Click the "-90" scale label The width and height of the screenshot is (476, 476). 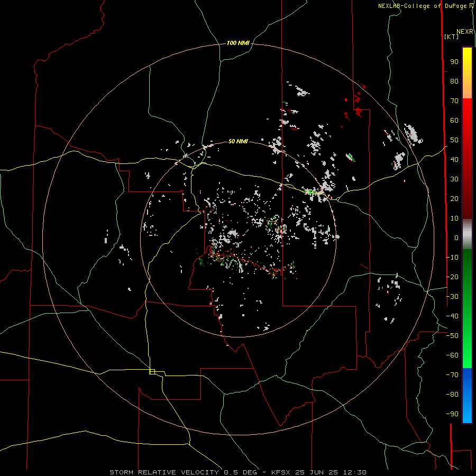coord(452,414)
